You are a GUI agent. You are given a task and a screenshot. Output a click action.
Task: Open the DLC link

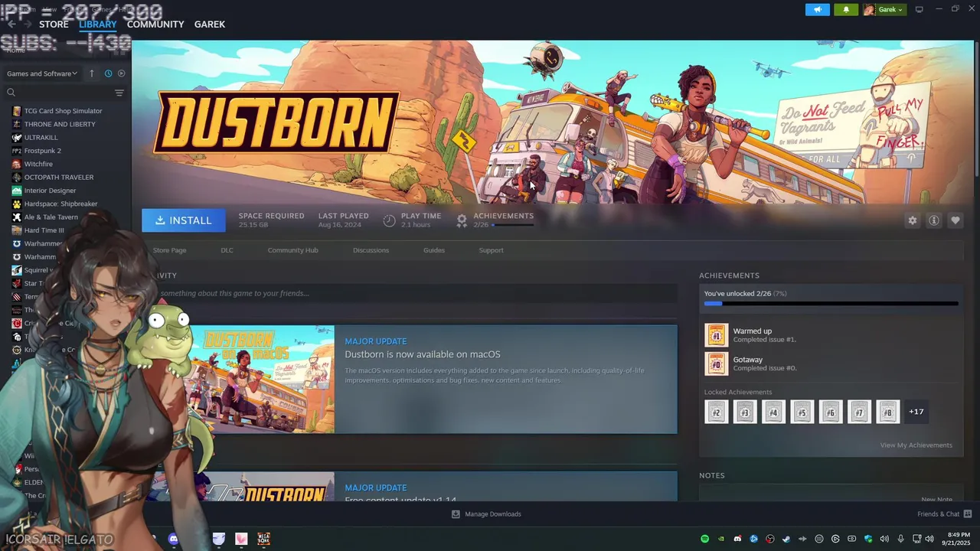pyautogui.click(x=227, y=250)
